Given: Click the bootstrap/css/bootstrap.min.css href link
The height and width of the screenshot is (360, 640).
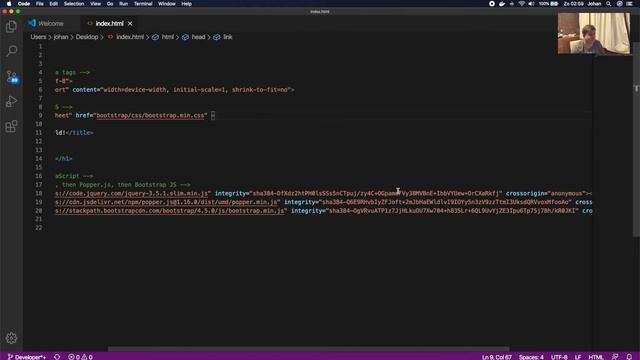Looking at the screenshot, I should [x=150, y=116].
